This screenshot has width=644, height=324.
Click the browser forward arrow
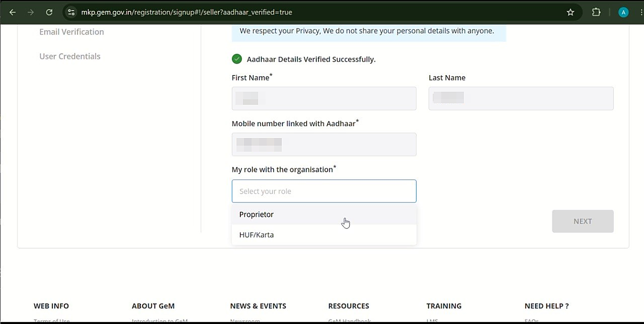tap(31, 12)
